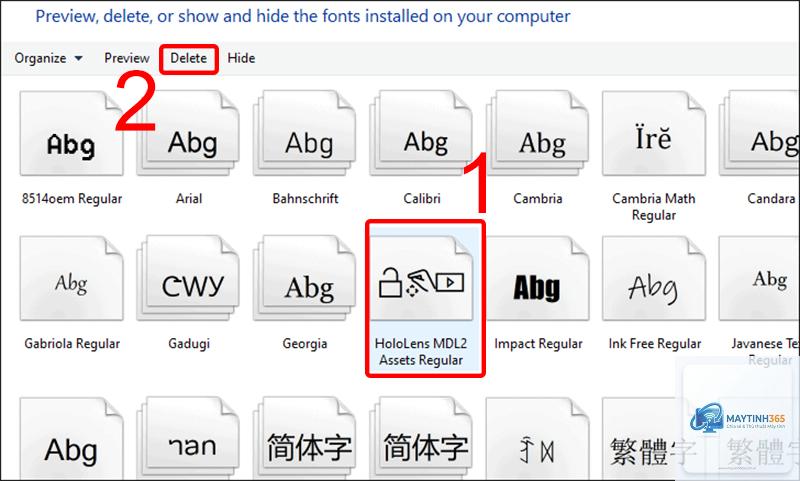This screenshot has height=481, width=800.
Task: Select the Bahnschrift font icon
Action: pyautogui.click(x=305, y=134)
